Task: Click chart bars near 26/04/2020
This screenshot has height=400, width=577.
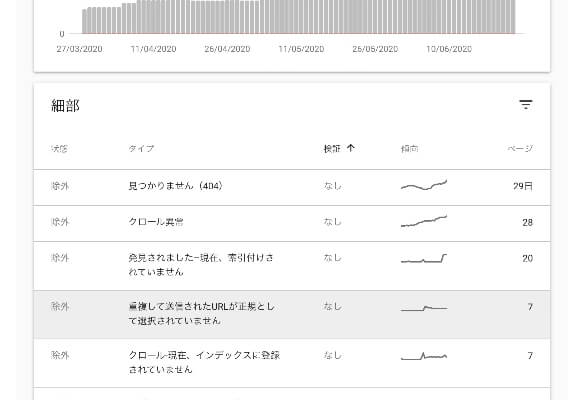Action: 227,17
